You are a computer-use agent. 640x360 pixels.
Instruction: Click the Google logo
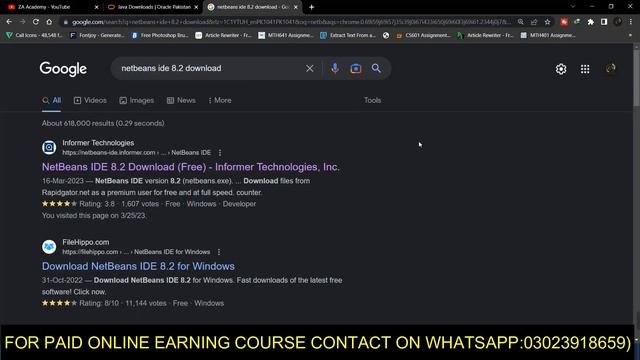tap(63, 69)
